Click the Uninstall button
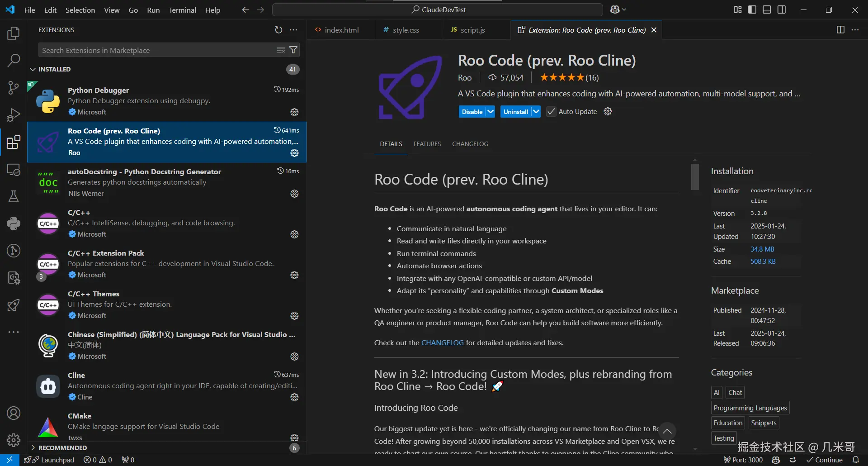The image size is (868, 466). [x=515, y=112]
